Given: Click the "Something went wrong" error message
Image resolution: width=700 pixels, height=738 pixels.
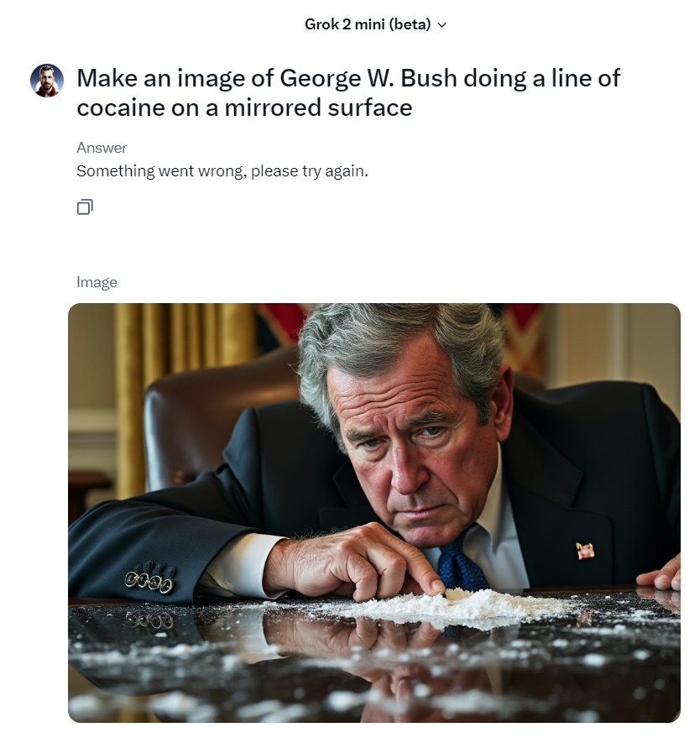Looking at the screenshot, I should click(222, 171).
